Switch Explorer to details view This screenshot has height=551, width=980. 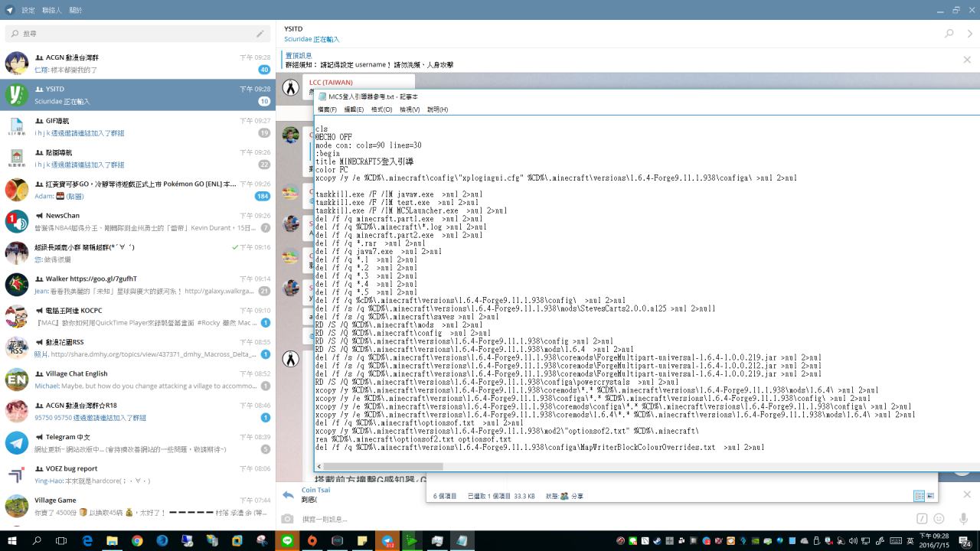coord(919,496)
